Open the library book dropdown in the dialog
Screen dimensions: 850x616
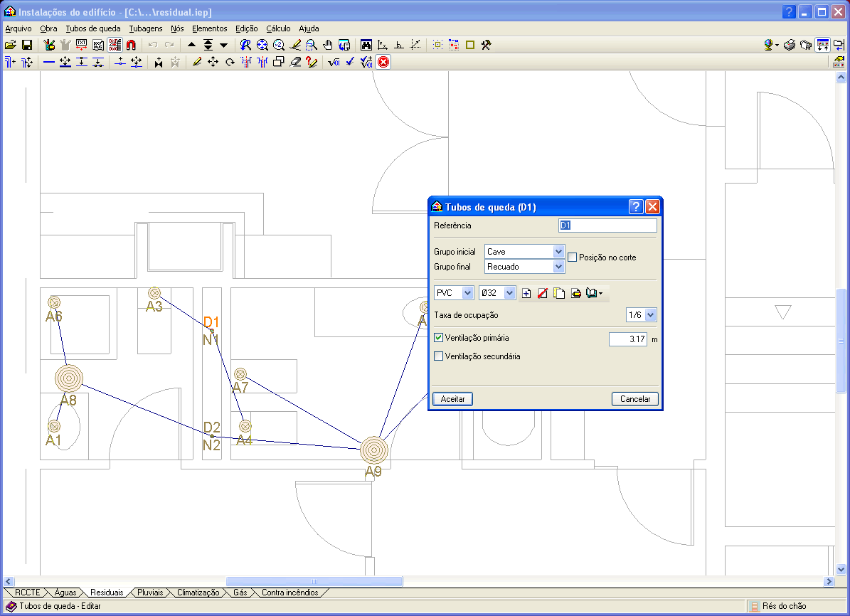594,293
